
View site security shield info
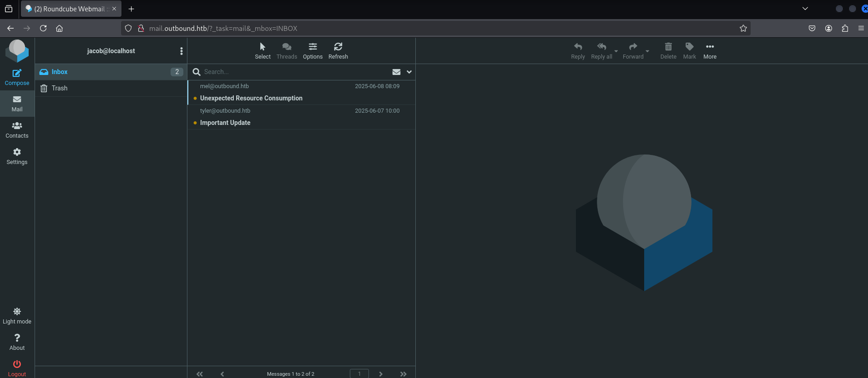pyautogui.click(x=128, y=28)
